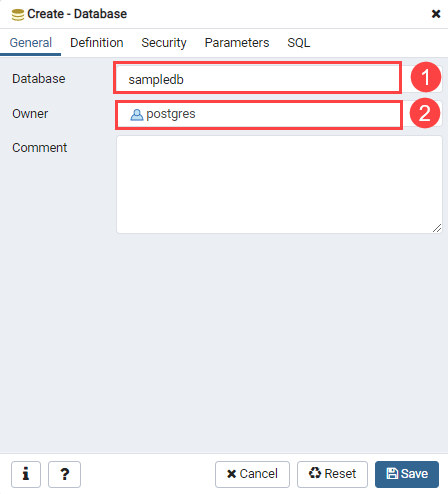Viewport: 448px width, 494px height.
Task: Grab the Comment box resize handle
Action: click(437, 228)
